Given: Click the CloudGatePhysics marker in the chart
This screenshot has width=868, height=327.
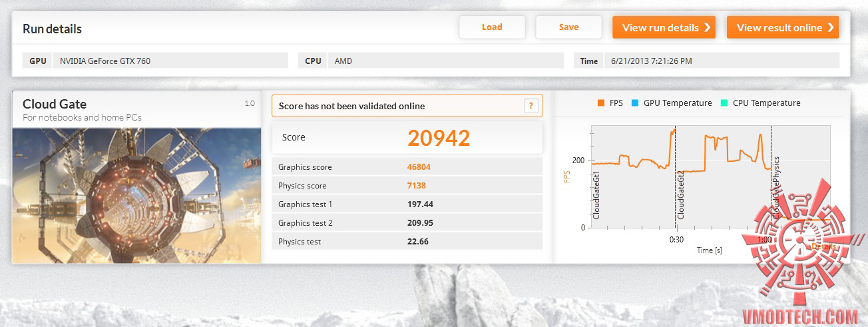Looking at the screenshot, I should [776, 189].
